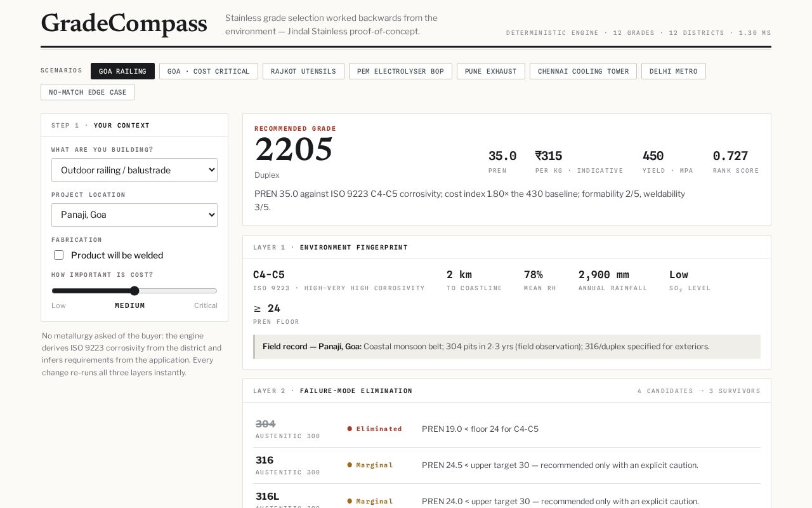Select the Goa Railing scenario

[122, 71]
